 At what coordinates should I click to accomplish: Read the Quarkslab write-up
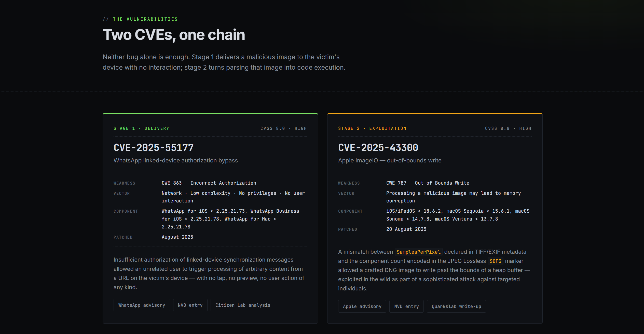coord(456,306)
